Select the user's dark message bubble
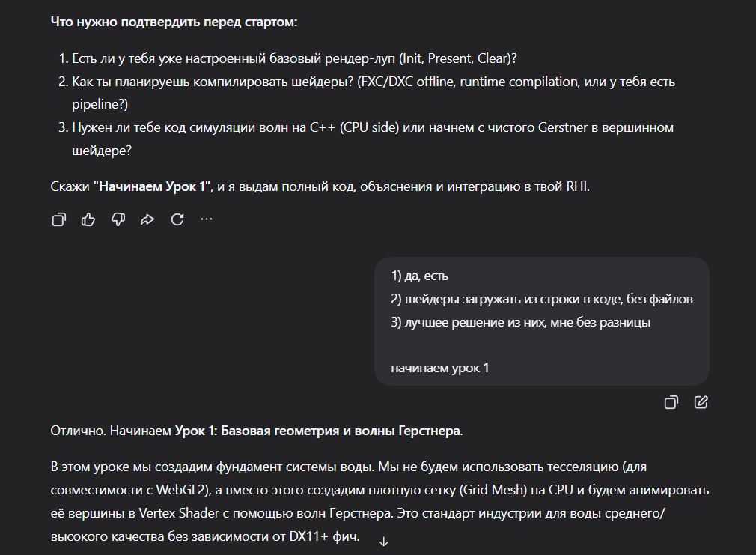The width and height of the screenshot is (756, 555). 542,321
